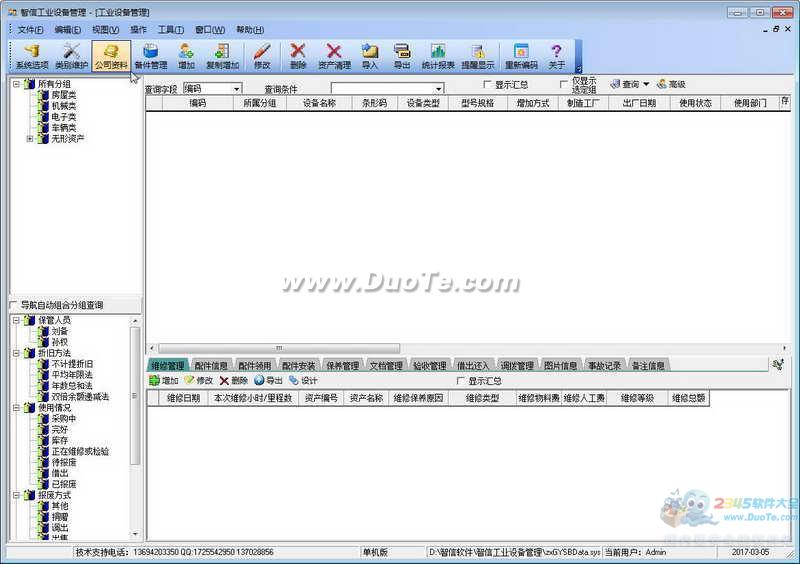Expand 无形资产 tree node
Image resolution: width=800 pixels, height=564 pixels.
point(30,138)
